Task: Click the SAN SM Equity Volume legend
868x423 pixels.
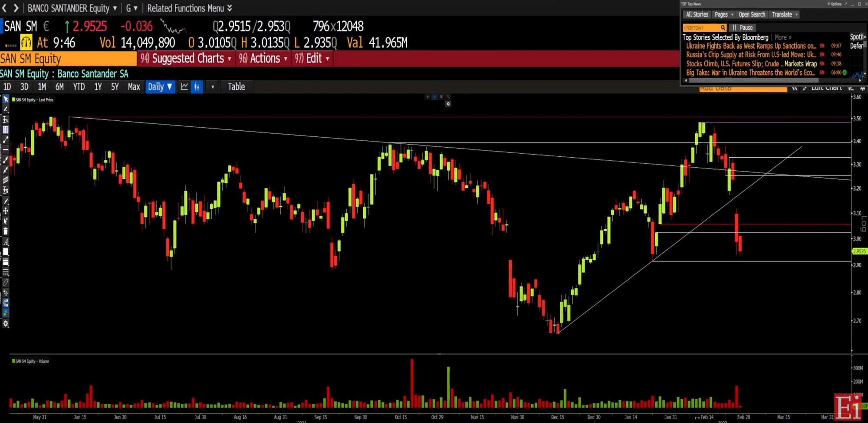Action: [x=30, y=361]
